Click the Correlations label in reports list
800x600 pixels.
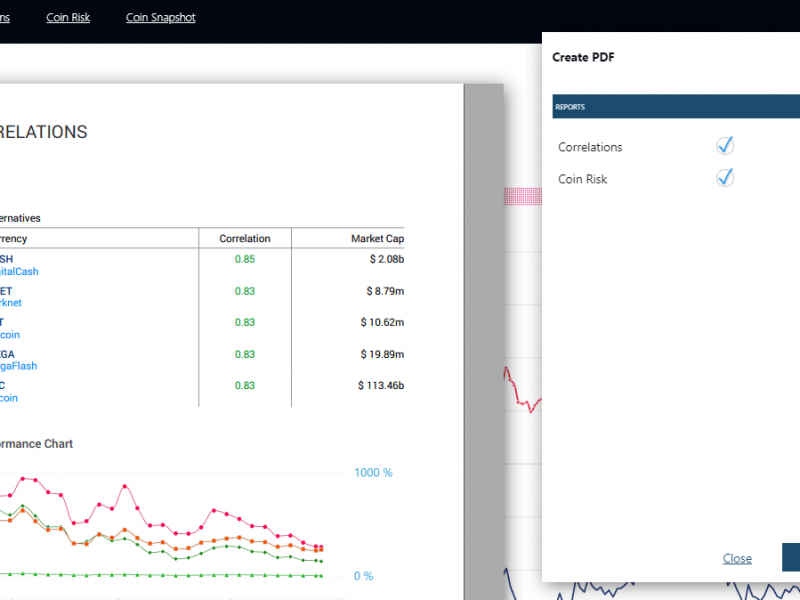(590, 147)
